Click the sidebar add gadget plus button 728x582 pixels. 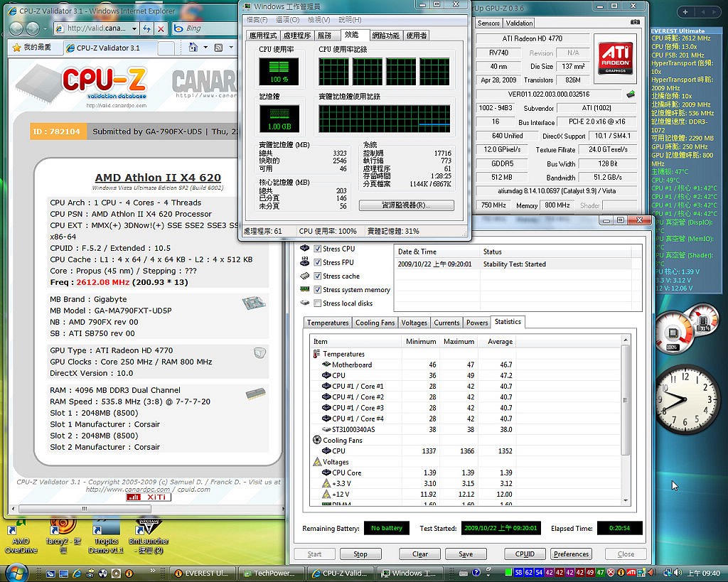pos(685,12)
